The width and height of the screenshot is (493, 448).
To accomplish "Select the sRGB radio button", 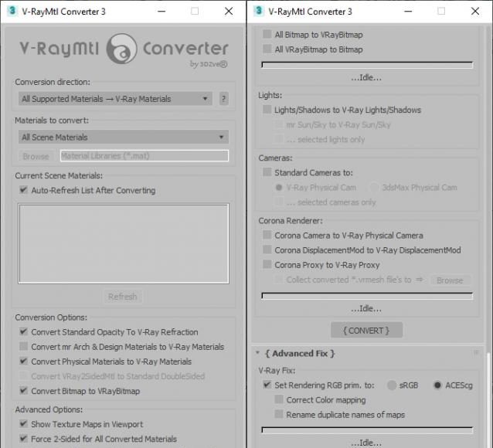I will coord(392,385).
